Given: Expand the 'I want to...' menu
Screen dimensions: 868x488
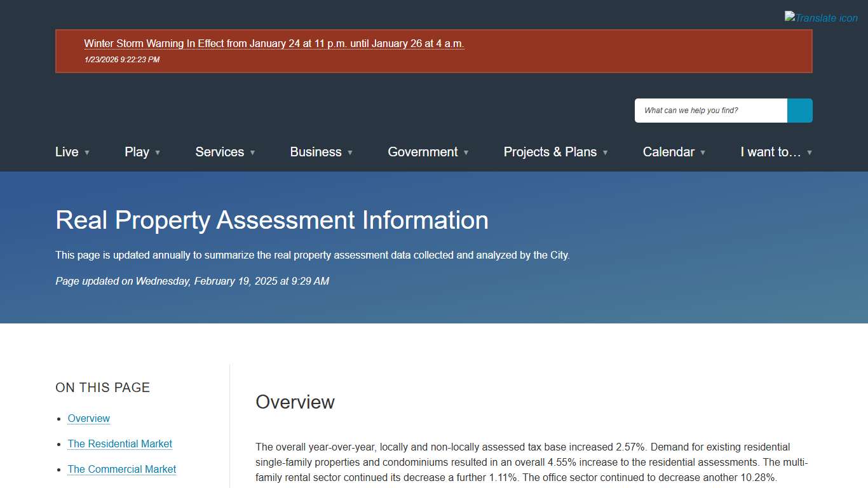Looking at the screenshot, I should 809,152.
